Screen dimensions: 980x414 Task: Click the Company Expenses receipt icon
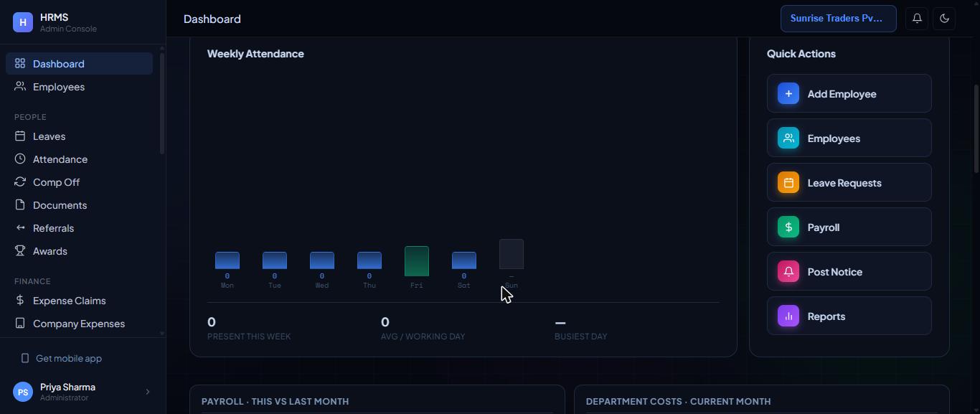click(20, 323)
